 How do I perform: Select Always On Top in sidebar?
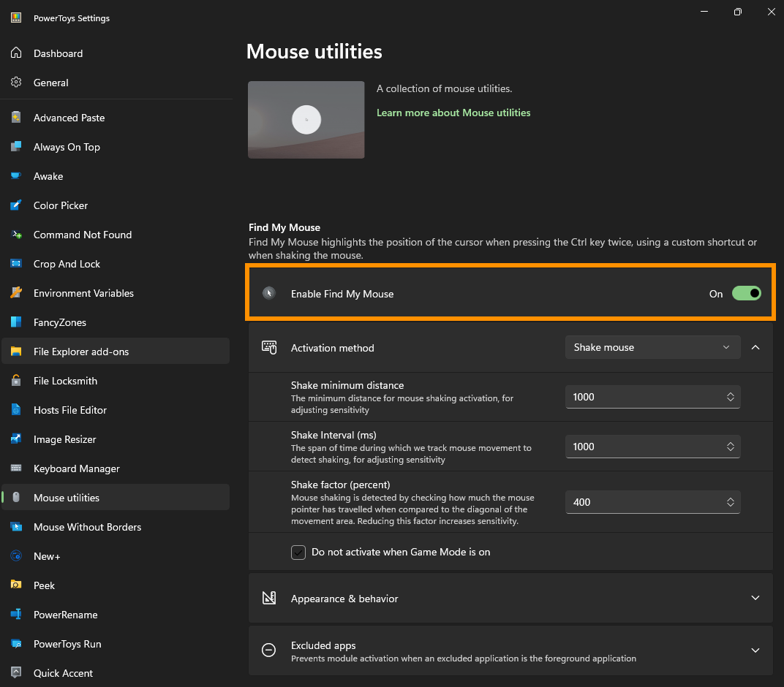(x=116, y=147)
